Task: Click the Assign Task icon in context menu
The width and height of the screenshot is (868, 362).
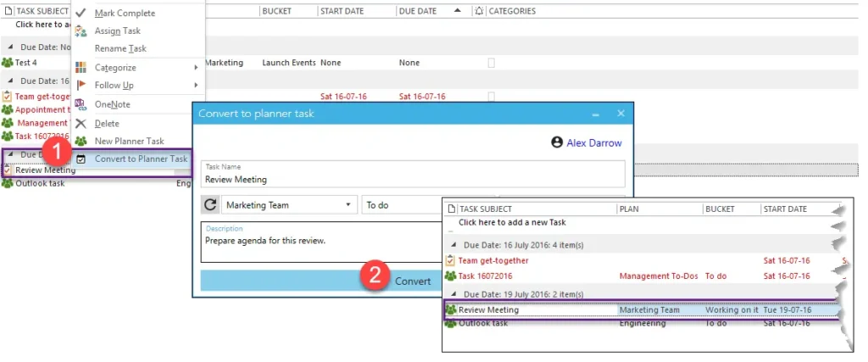Action: click(81, 31)
